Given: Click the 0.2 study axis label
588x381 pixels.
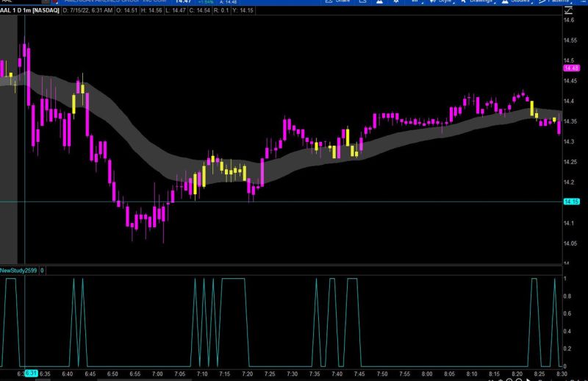Looking at the screenshot, I should pyautogui.click(x=567, y=349).
